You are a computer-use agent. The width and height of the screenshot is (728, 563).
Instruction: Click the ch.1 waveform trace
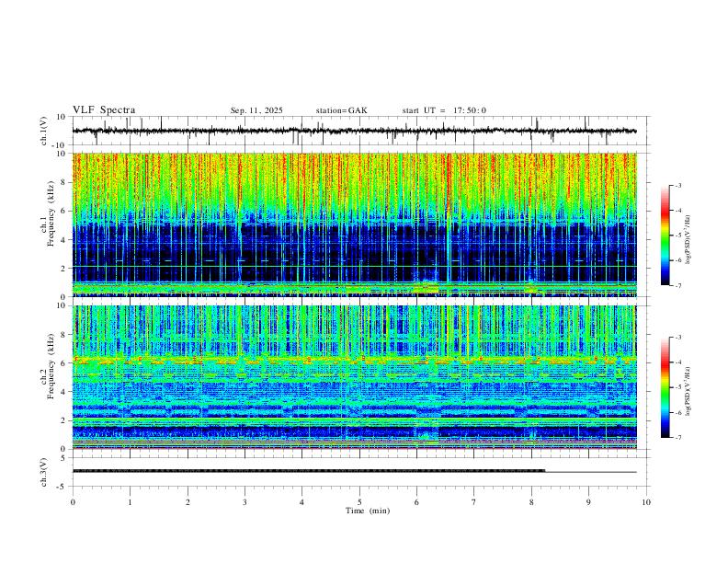(354, 131)
